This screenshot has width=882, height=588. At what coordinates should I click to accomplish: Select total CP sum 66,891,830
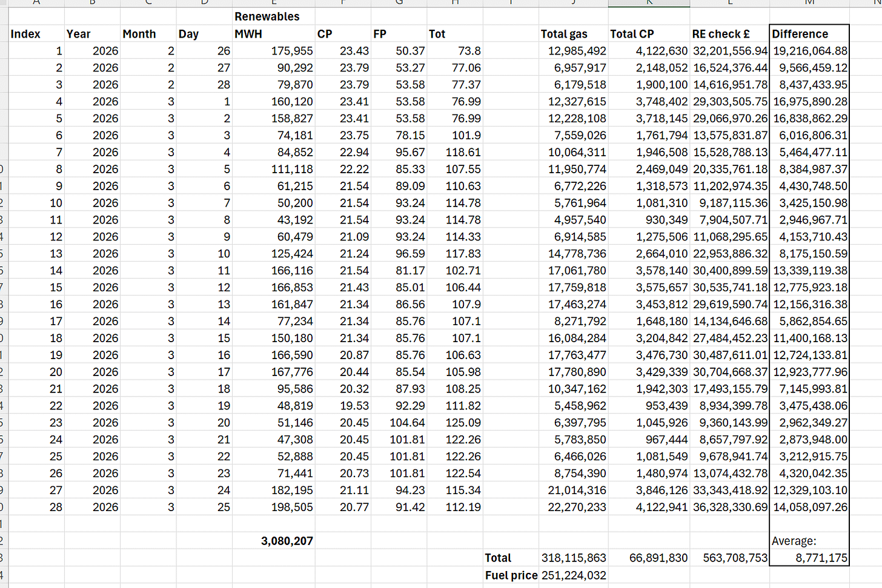[x=649, y=558]
